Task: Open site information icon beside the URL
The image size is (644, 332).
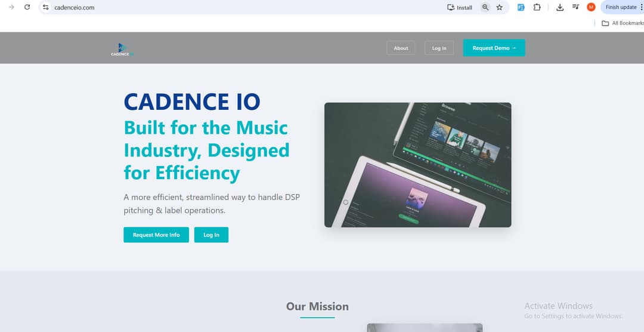Action: tap(45, 7)
